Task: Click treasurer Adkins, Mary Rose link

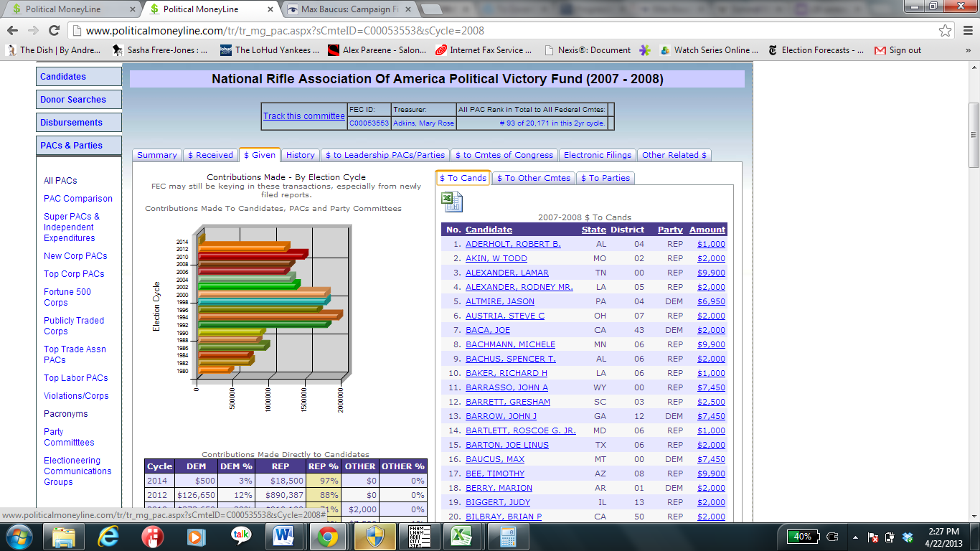Action: pos(424,123)
